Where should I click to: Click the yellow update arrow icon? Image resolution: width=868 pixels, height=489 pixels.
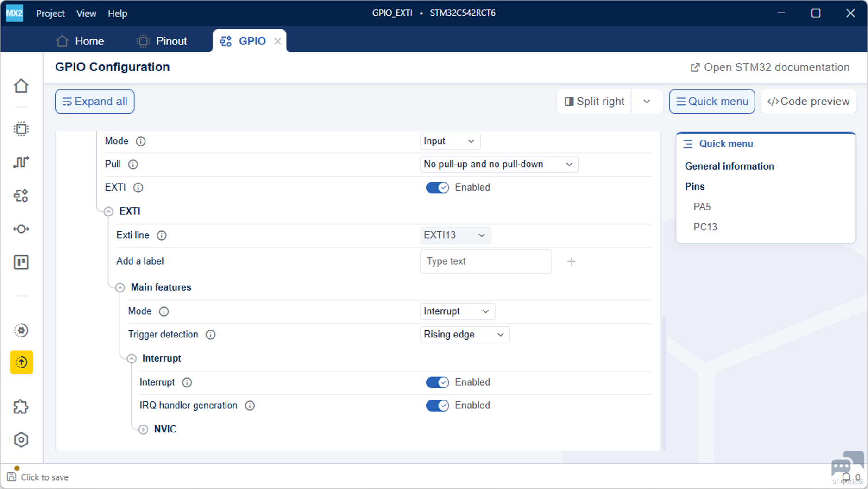coord(21,362)
